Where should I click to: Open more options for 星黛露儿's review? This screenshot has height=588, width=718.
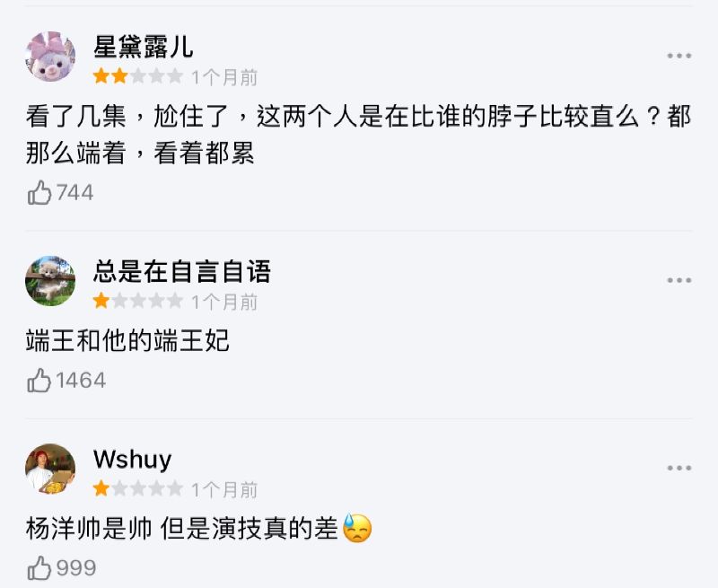click(679, 56)
